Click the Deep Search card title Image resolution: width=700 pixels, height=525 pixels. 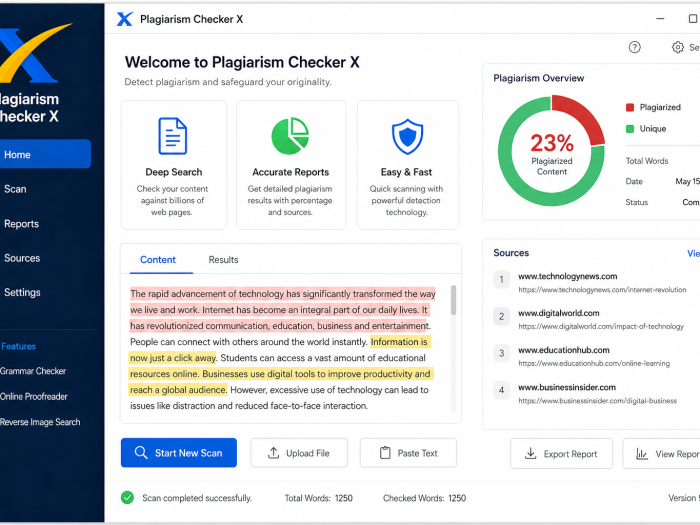[x=174, y=172]
